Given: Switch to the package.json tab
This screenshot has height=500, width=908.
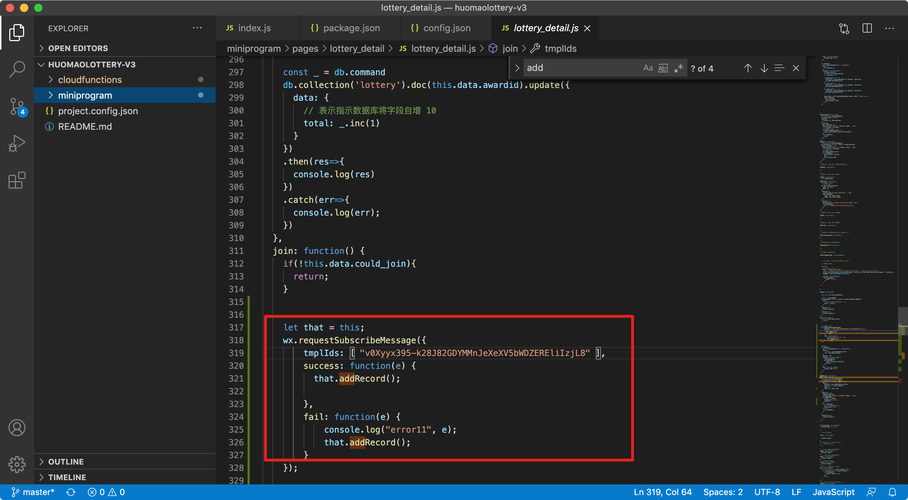Looking at the screenshot, I should pos(350,28).
